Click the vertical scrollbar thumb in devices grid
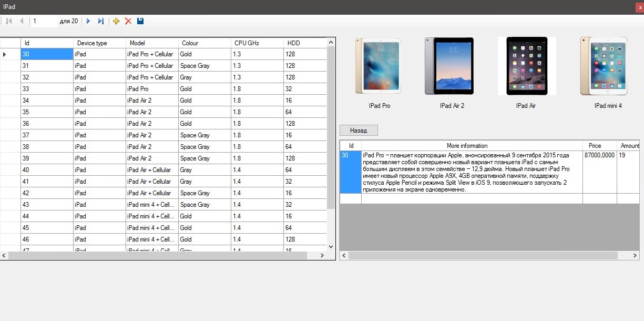Viewport: 644px width, 321px height. click(331, 127)
